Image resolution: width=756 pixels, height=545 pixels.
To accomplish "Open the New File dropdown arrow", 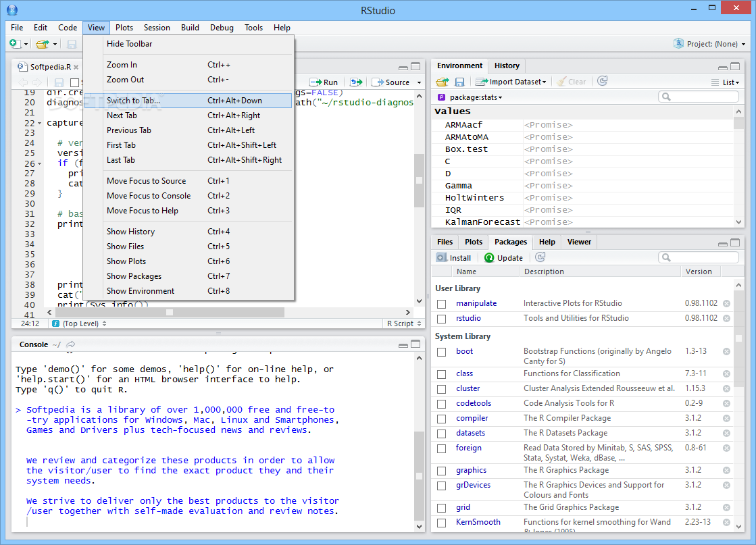I will (x=26, y=45).
